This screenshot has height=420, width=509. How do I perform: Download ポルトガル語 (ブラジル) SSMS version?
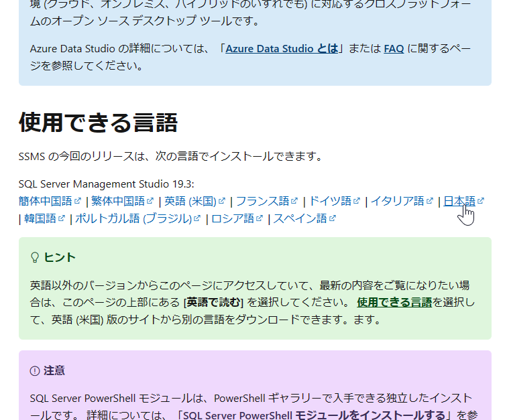[x=133, y=218]
